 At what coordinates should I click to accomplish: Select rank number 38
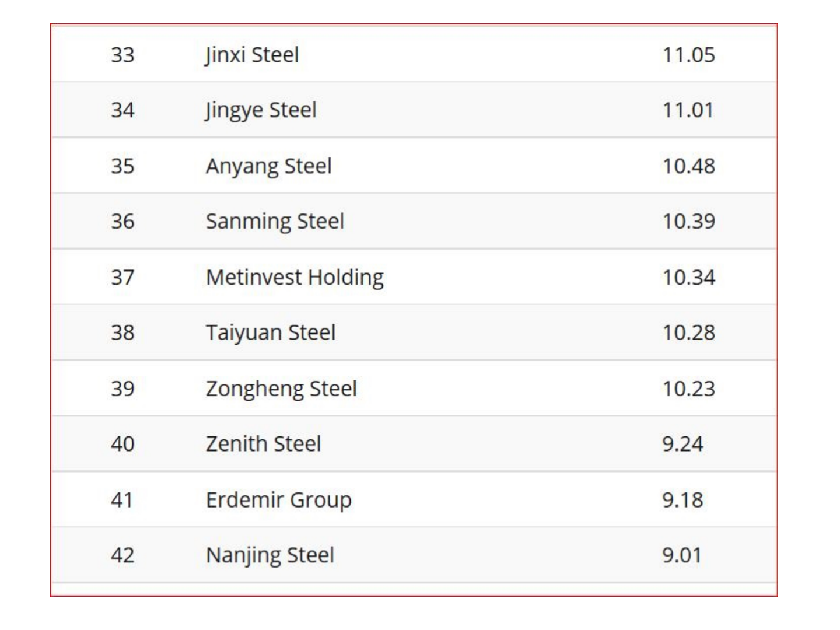(123, 332)
